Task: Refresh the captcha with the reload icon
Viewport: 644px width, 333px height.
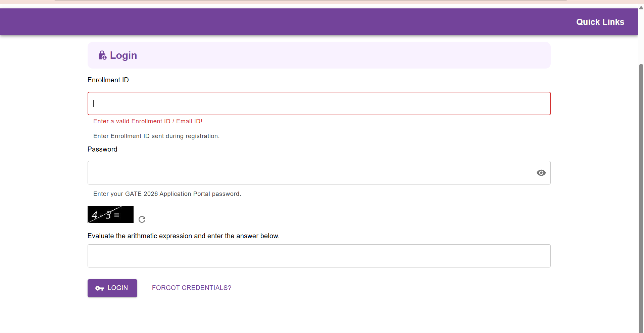Action: tap(142, 219)
